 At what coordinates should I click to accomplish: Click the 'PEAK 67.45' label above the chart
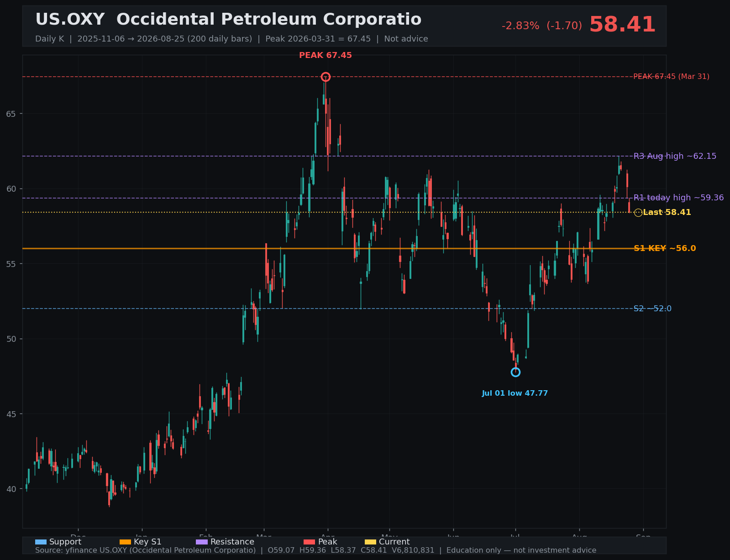pos(326,55)
